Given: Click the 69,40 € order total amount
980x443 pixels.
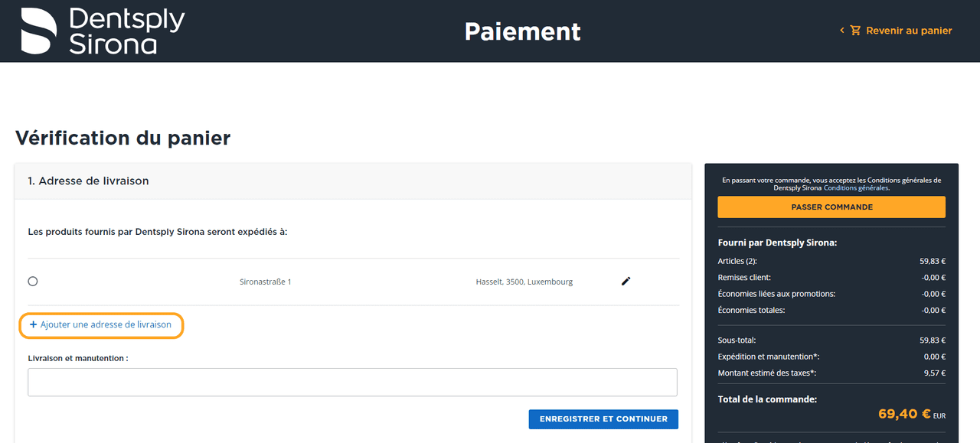Looking at the screenshot, I should click(x=904, y=414).
